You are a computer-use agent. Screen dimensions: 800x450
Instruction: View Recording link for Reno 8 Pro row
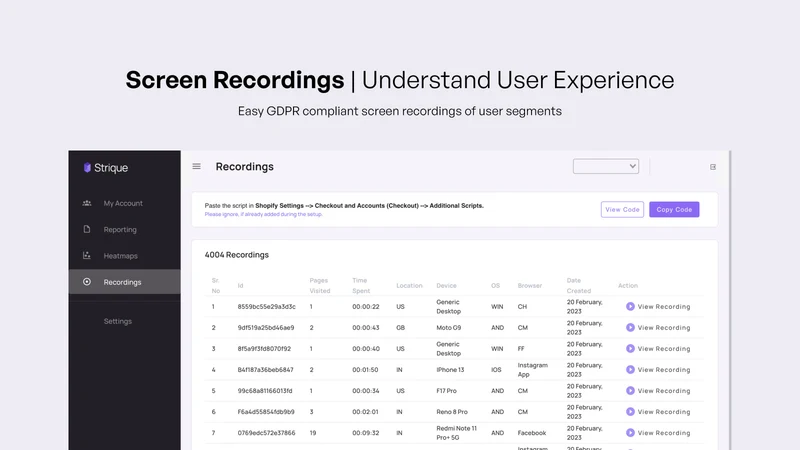point(664,412)
